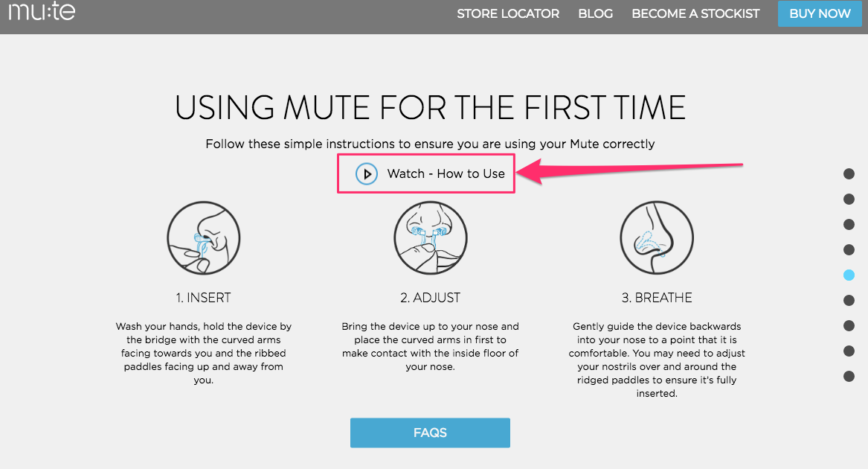Screen dimensions: 868x469
Task: Select the seventh section navigation dot
Action: (849, 325)
